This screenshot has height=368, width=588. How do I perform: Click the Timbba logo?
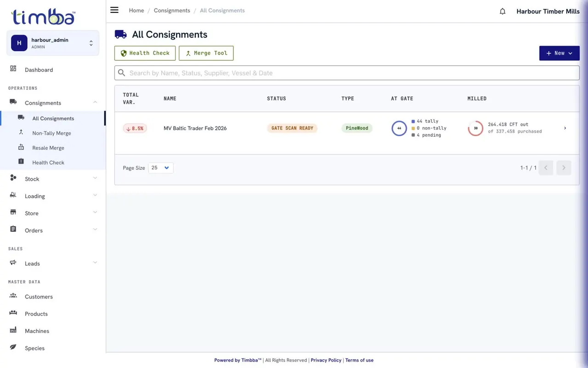(43, 17)
